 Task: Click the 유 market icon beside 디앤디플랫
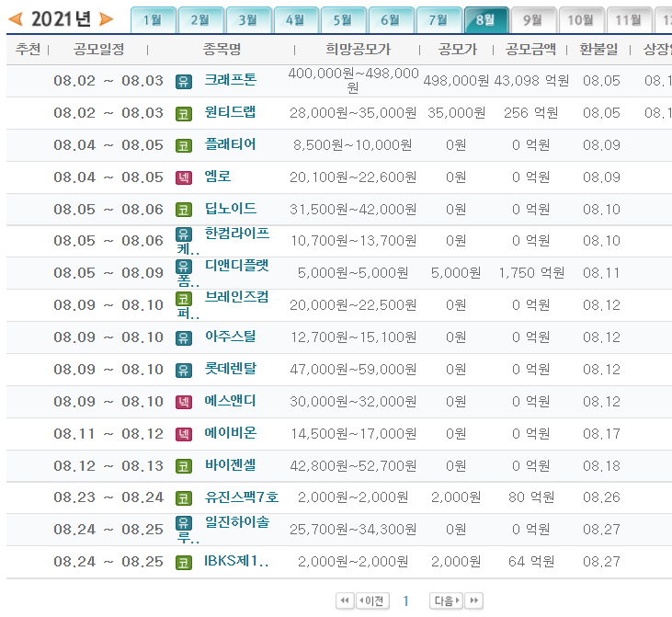tap(184, 267)
